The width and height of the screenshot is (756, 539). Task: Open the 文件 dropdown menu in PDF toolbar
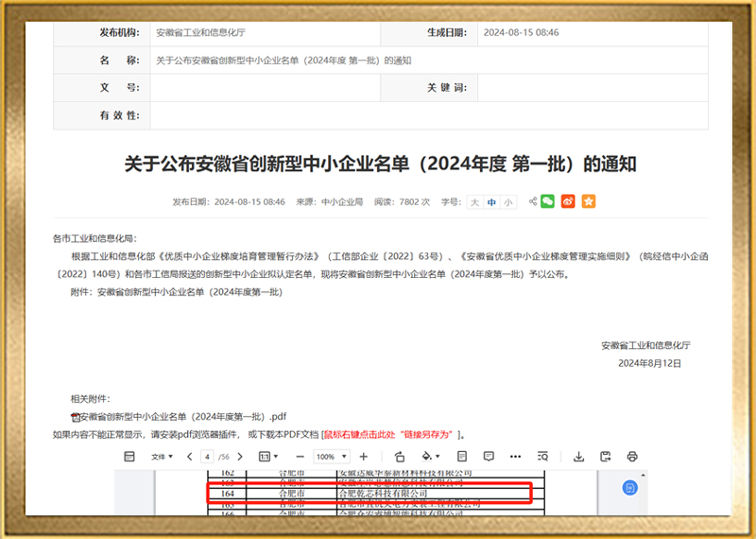click(162, 457)
